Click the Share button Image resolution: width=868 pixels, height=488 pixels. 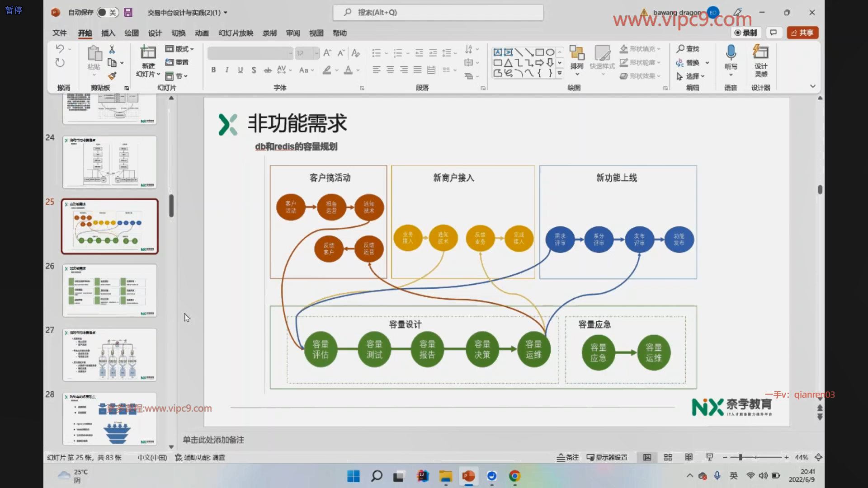(802, 33)
